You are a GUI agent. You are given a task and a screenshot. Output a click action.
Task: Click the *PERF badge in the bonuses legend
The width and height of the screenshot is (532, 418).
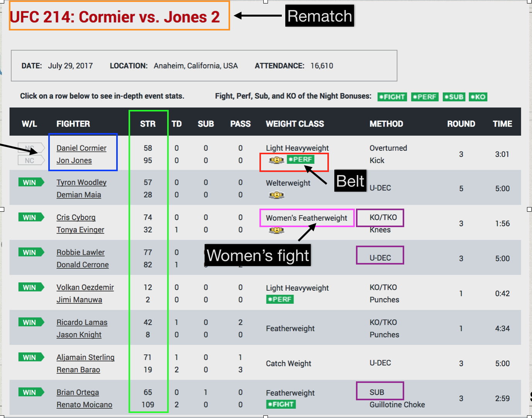[x=425, y=97]
